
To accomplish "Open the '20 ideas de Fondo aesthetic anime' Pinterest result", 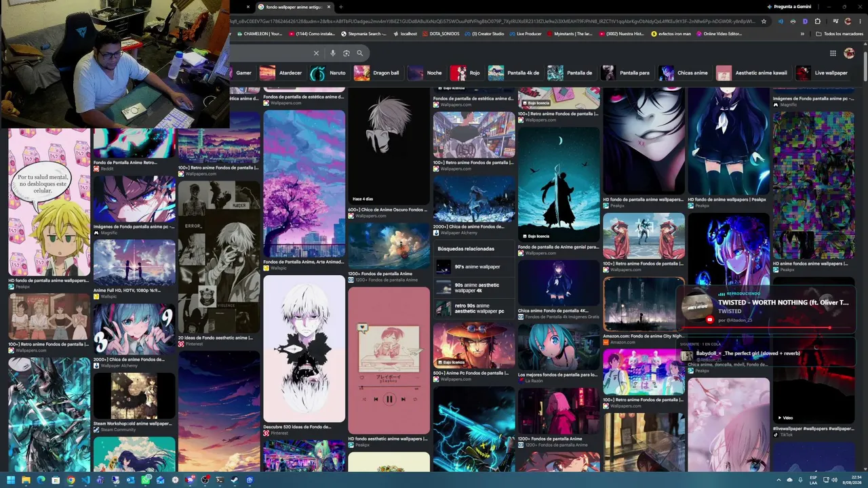I will (219, 257).
